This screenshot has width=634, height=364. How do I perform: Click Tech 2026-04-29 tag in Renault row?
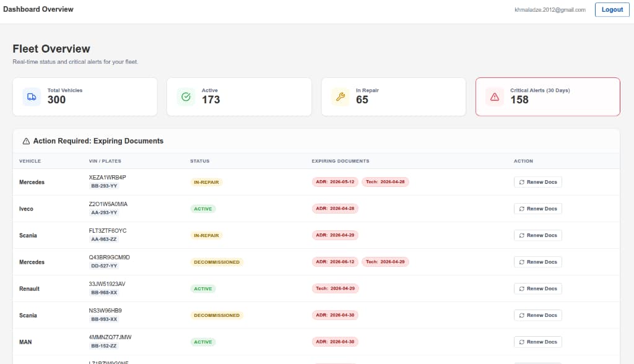tap(335, 288)
